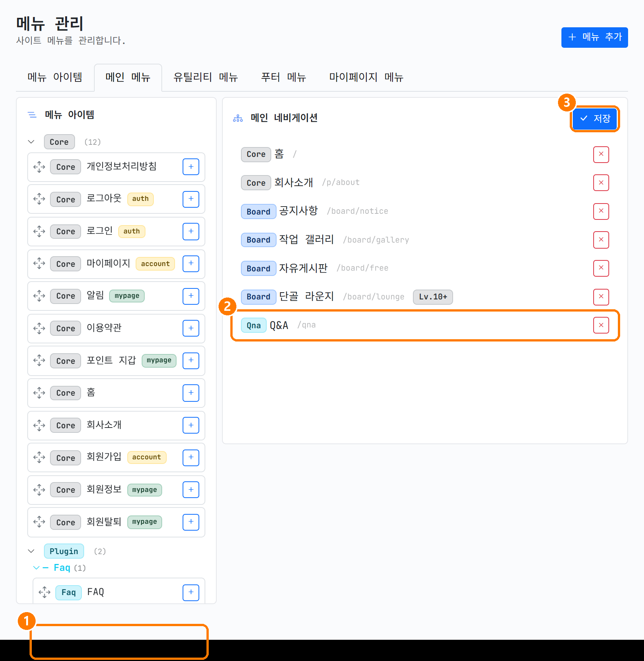Remove Q&A from main navigation
644x661 pixels.
(601, 325)
